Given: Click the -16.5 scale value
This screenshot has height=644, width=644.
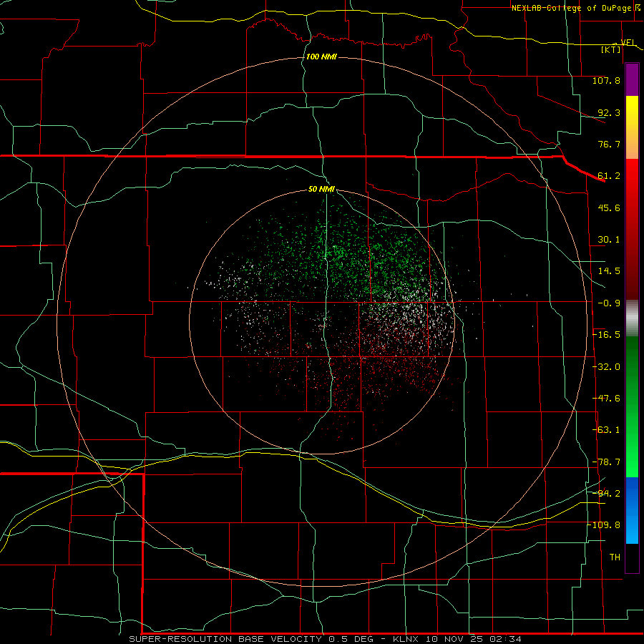Looking at the screenshot, I should click(606, 335).
